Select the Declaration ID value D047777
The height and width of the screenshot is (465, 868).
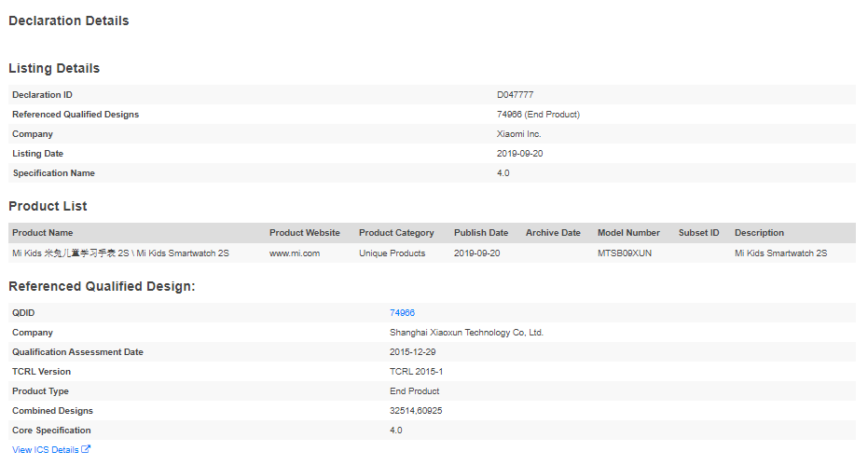[x=515, y=95]
